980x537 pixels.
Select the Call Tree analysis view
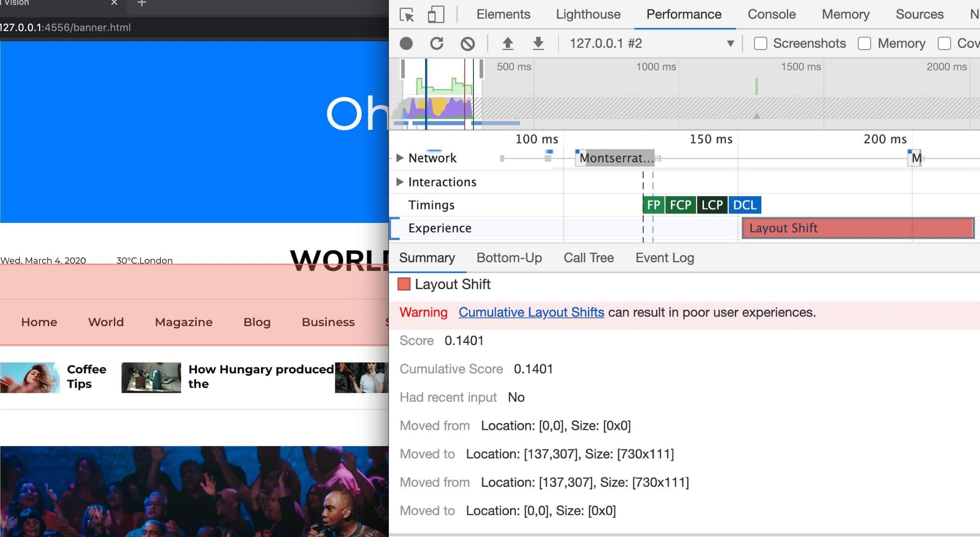pyautogui.click(x=588, y=258)
